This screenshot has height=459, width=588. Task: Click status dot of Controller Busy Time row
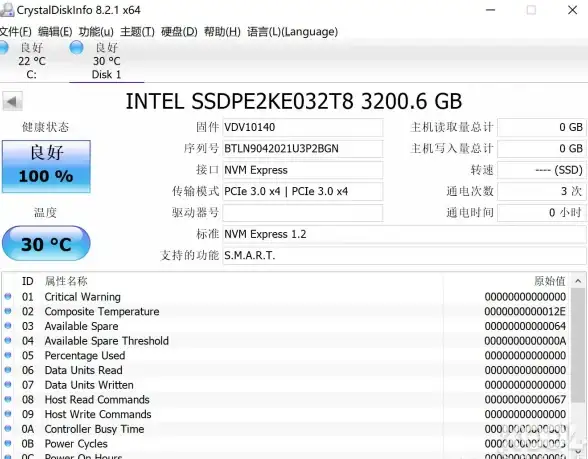[8, 428]
